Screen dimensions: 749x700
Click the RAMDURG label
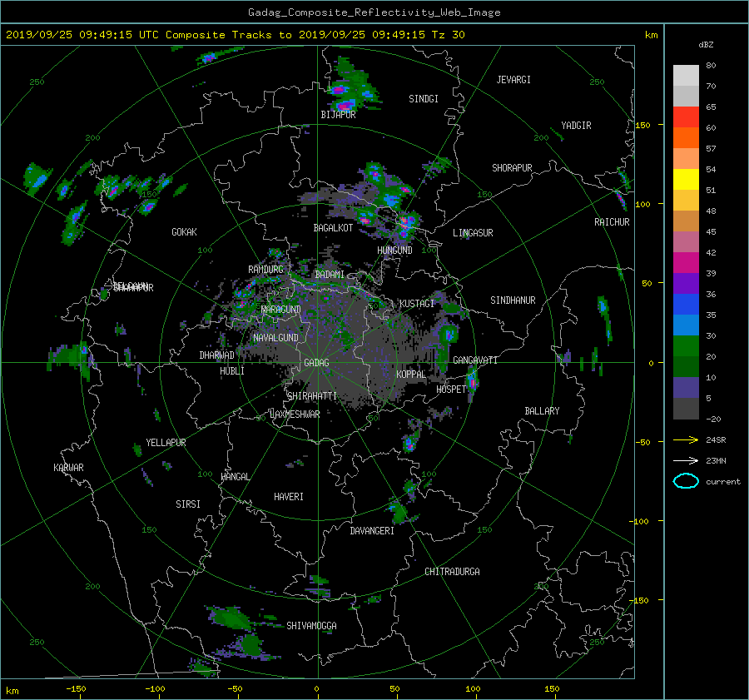coord(265,270)
